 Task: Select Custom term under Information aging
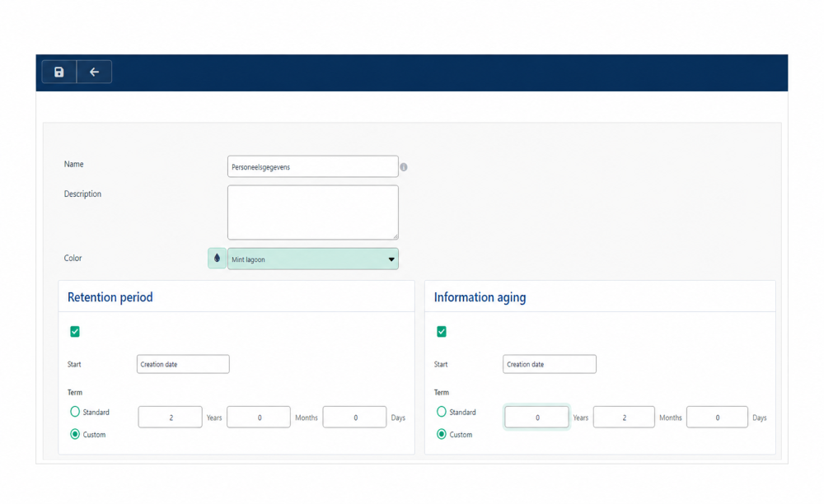pyautogui.click(x=442, y=434)
